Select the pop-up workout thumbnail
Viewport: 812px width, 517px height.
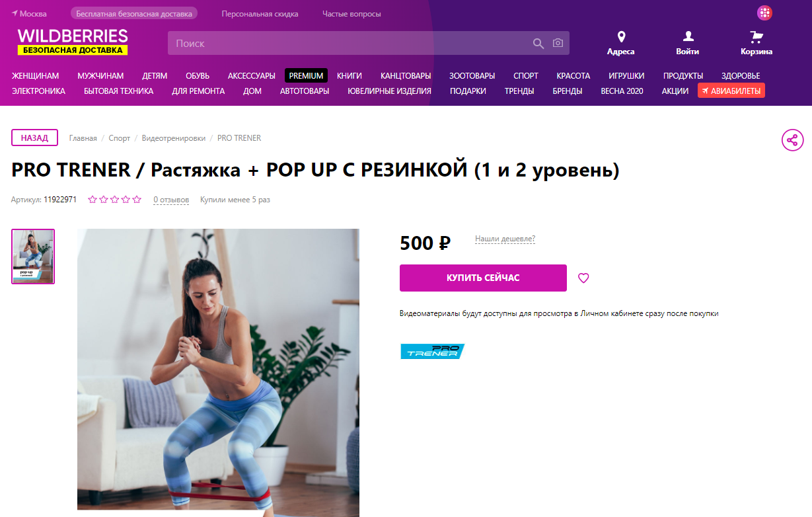pos(33,257)
